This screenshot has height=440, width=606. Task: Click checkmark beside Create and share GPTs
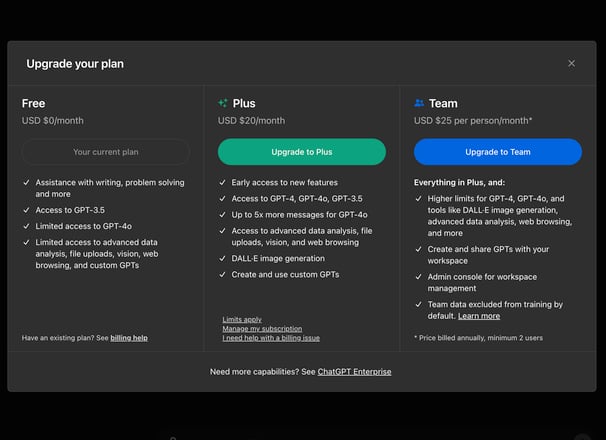(418, 249)
